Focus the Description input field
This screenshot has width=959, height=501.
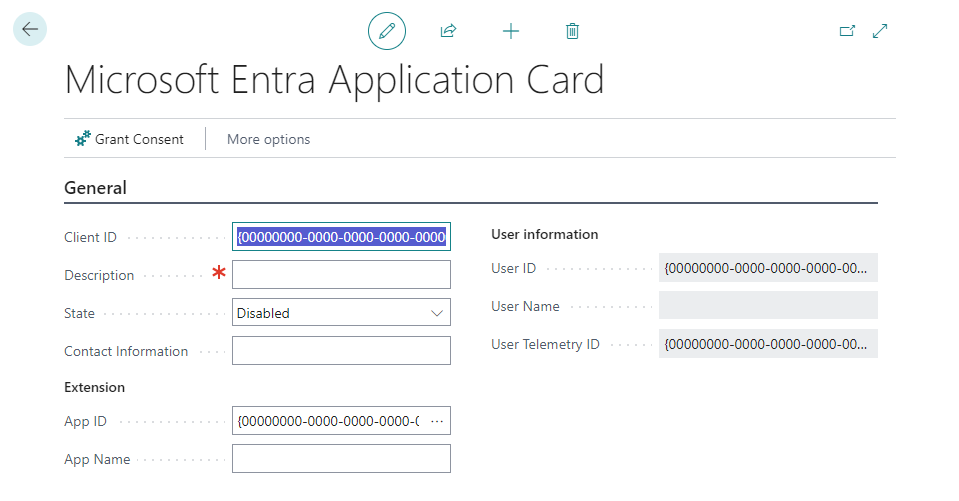[341, 275]
